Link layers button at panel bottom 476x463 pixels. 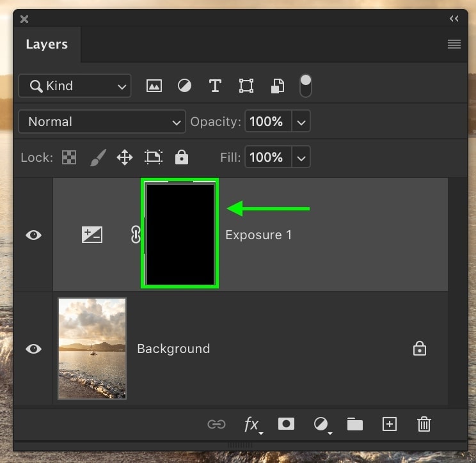pos(216,424)
